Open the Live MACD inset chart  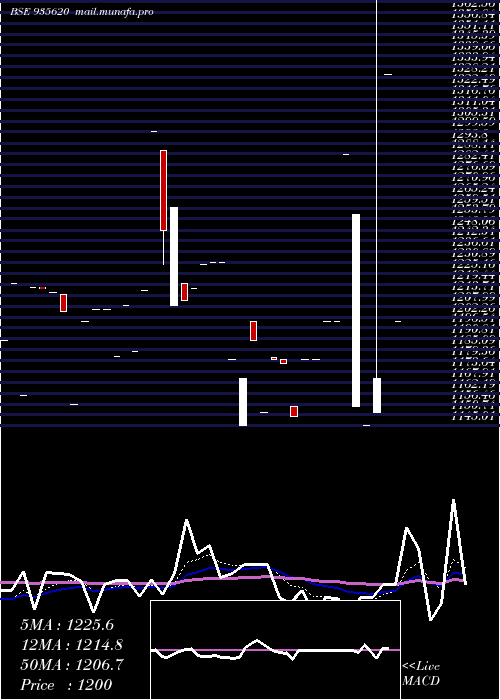[275, 650]
